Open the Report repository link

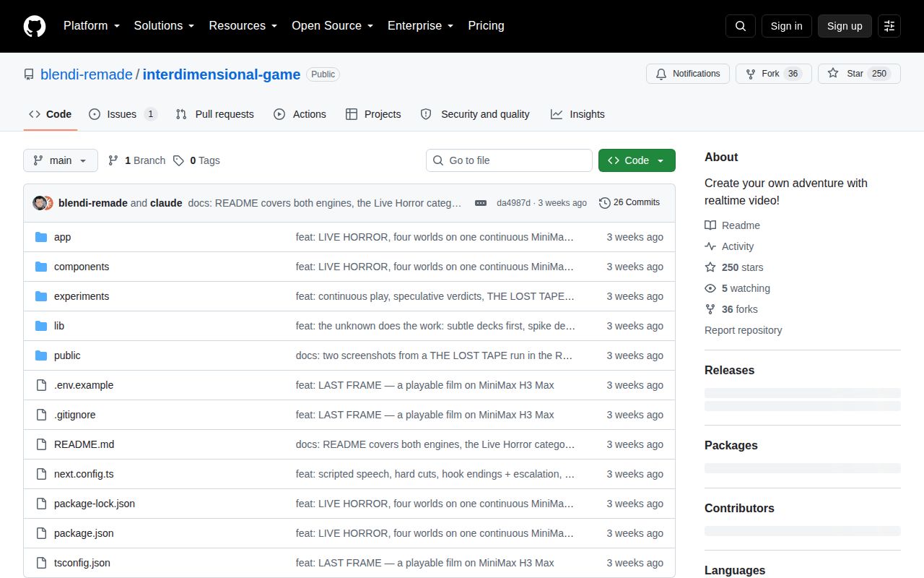point(744,330)
